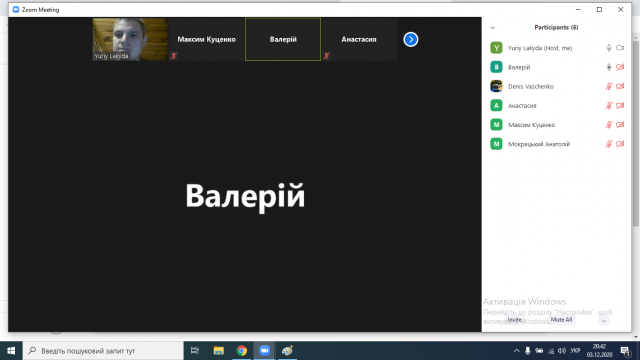Click Мокрицький Анатолій's disabled video icon
Viewport: 640px width, 360px height.
point(620,144)
